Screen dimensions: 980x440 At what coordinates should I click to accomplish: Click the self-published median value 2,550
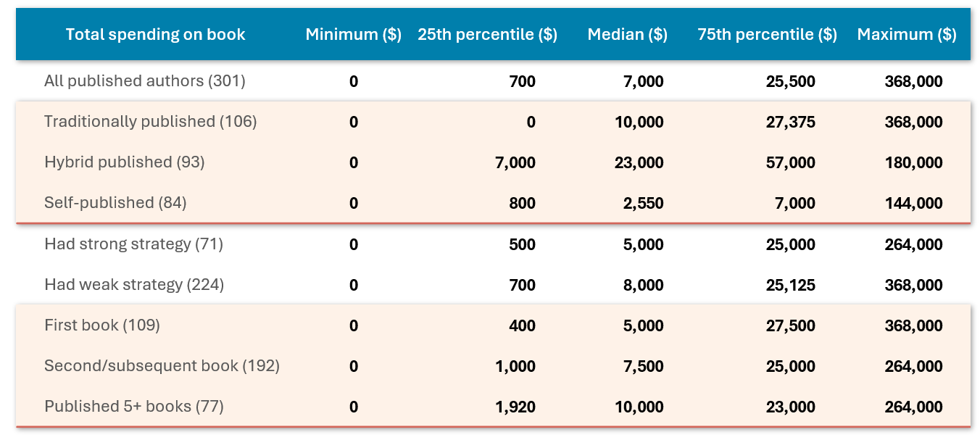[643, 204]
